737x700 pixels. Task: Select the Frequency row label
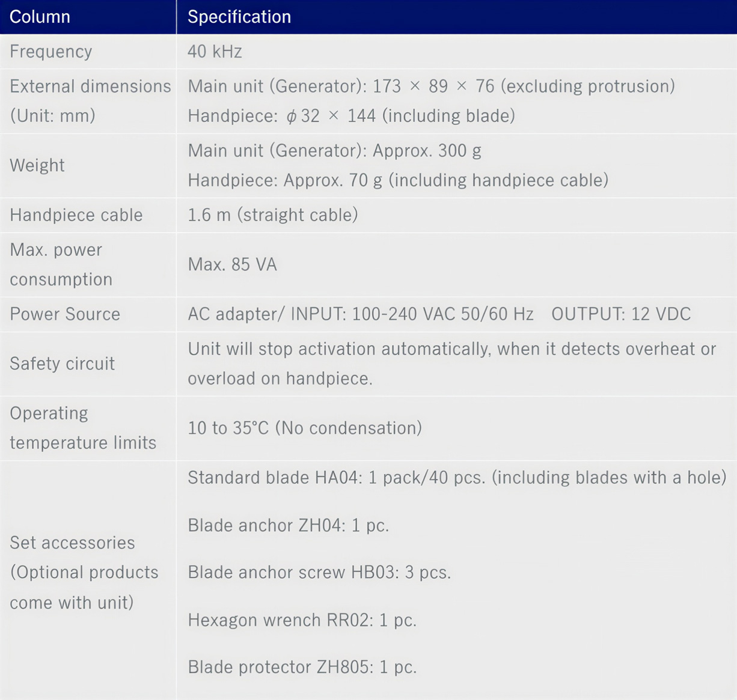click(x=51, y=52)
